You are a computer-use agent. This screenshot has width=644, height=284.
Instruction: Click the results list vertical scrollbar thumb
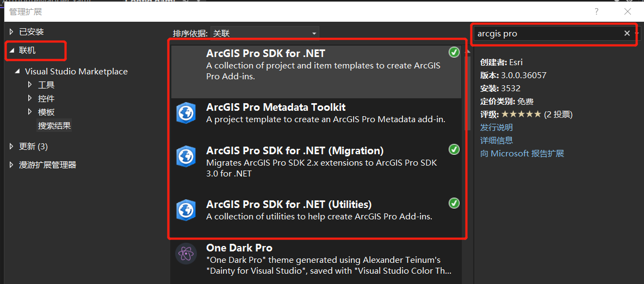click(x=467, y=93)
